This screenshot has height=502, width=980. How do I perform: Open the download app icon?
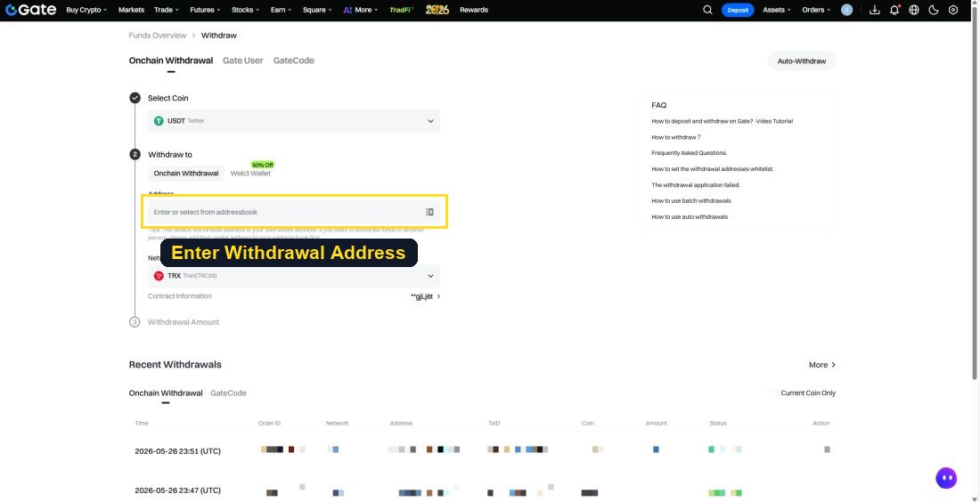coord(875,10)
